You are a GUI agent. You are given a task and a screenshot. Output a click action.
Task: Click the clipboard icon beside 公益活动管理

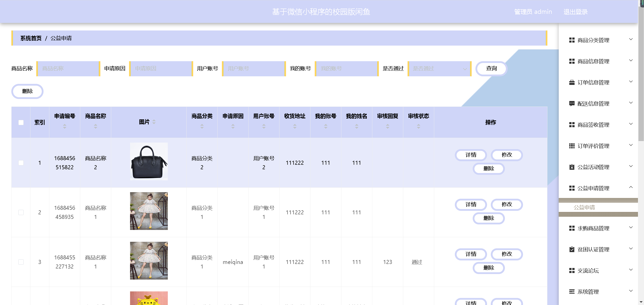point(572,167)
